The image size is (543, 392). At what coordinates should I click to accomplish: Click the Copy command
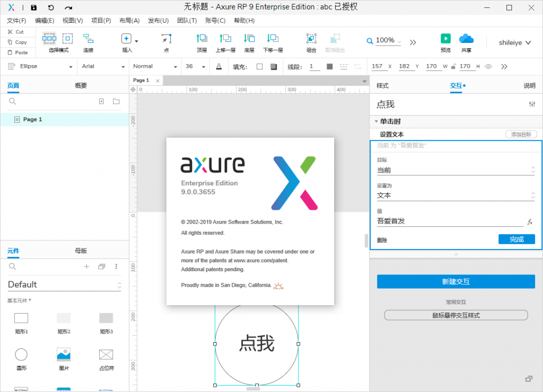click(17, 42)
